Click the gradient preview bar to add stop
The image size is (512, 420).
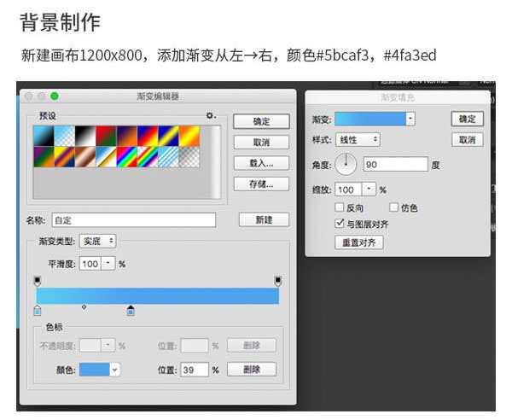pos(158,296)
